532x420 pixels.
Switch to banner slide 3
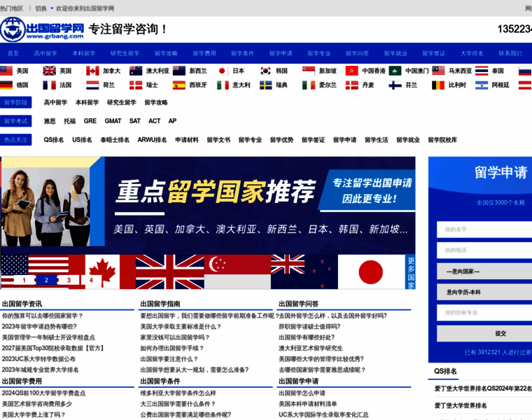[69, 280]
